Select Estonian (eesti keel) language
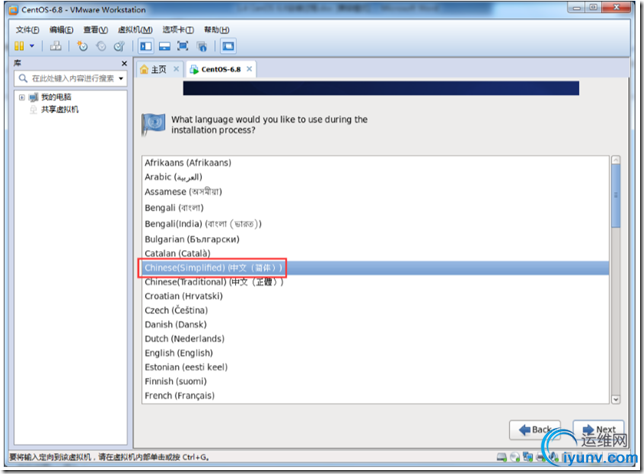 point(375,367)
